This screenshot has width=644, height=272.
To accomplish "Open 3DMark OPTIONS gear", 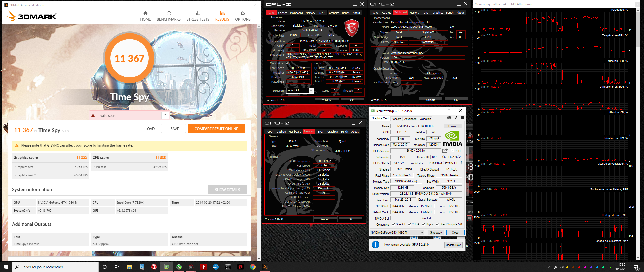I will click(243, 16).
